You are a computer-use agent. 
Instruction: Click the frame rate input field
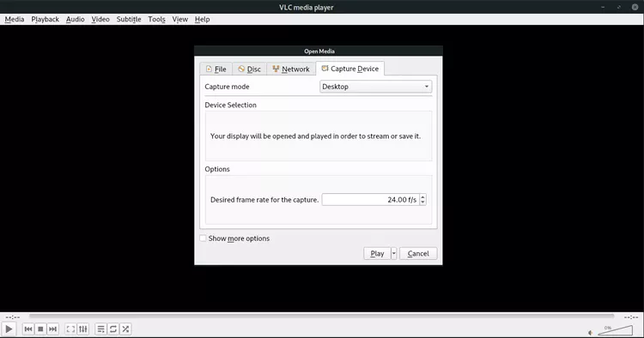pyautogui.click(x=370, y=200)
